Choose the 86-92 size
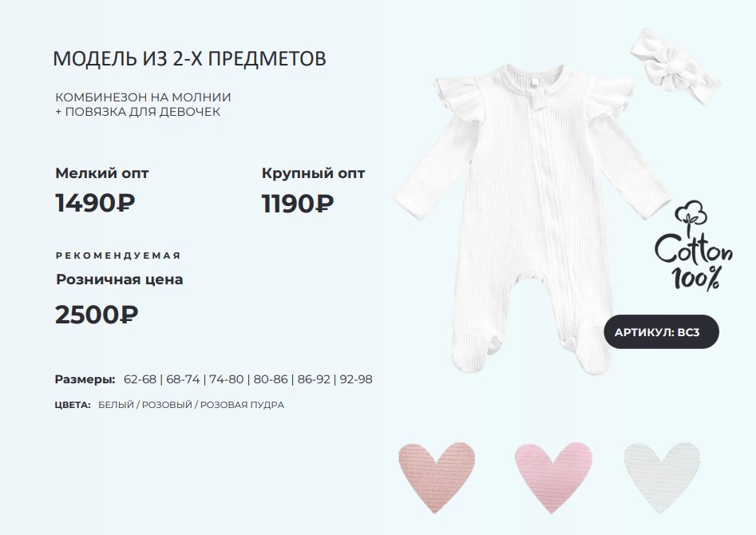The image size is (756, 535). [x=312, y=379]
